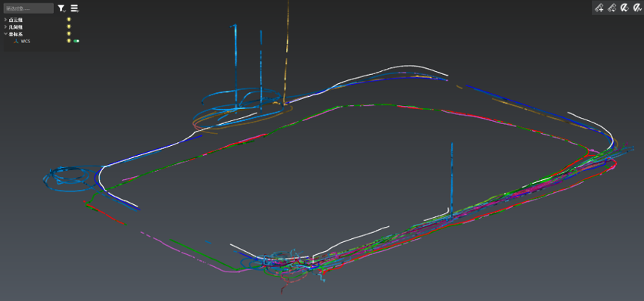Click the WCS axis icon
This screenshot has width=644, height=301.
pos(16,41)
